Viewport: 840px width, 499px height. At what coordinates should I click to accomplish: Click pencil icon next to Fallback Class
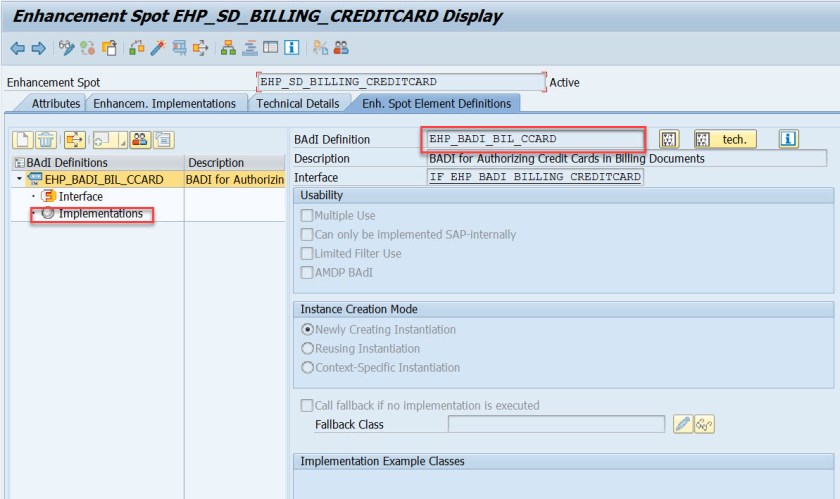pos(683,424)
